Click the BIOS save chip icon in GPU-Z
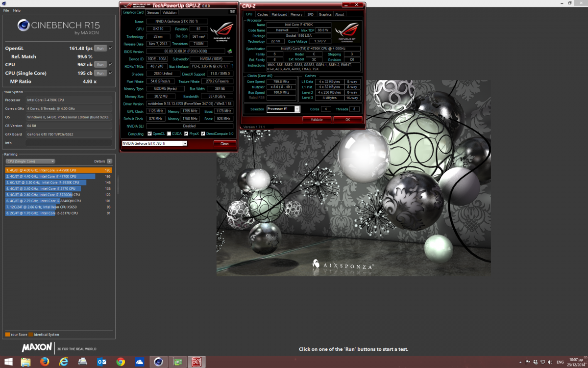 click(x=230, y=51)
